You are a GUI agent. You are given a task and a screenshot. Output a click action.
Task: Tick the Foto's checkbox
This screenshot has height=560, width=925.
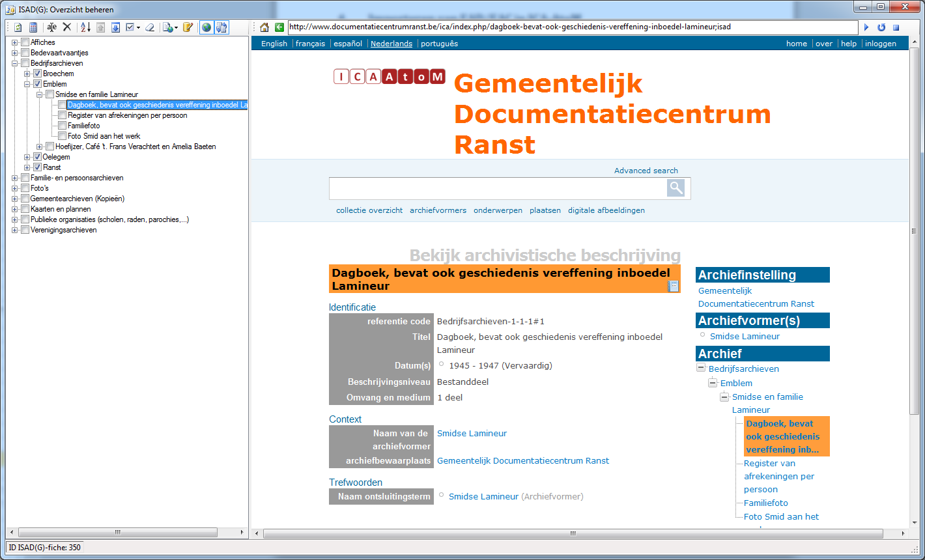coord(25,188)
